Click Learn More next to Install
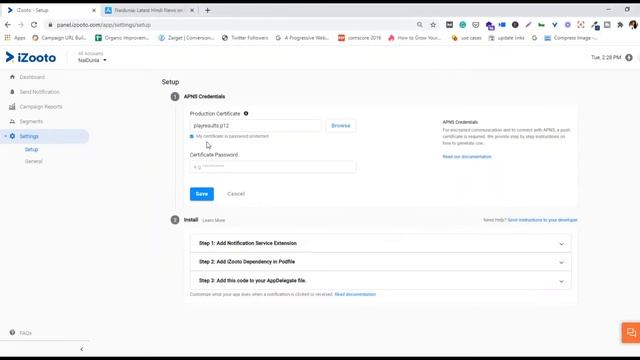 213,220
